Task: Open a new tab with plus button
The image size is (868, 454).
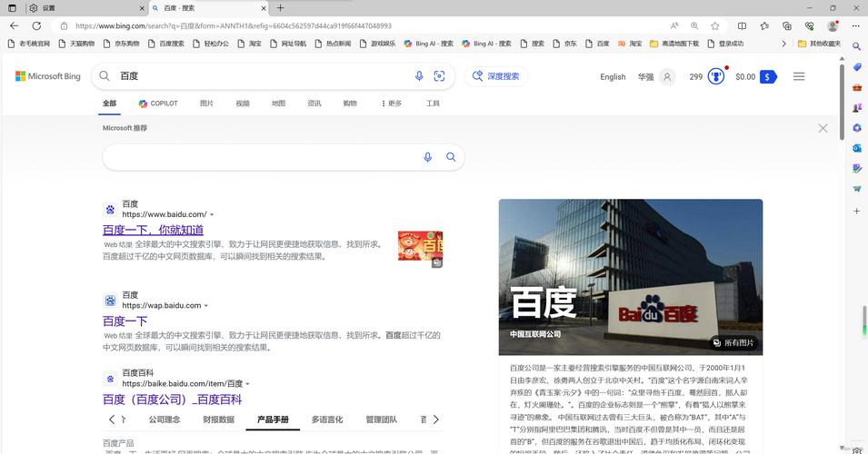Action: click(280, 8)
